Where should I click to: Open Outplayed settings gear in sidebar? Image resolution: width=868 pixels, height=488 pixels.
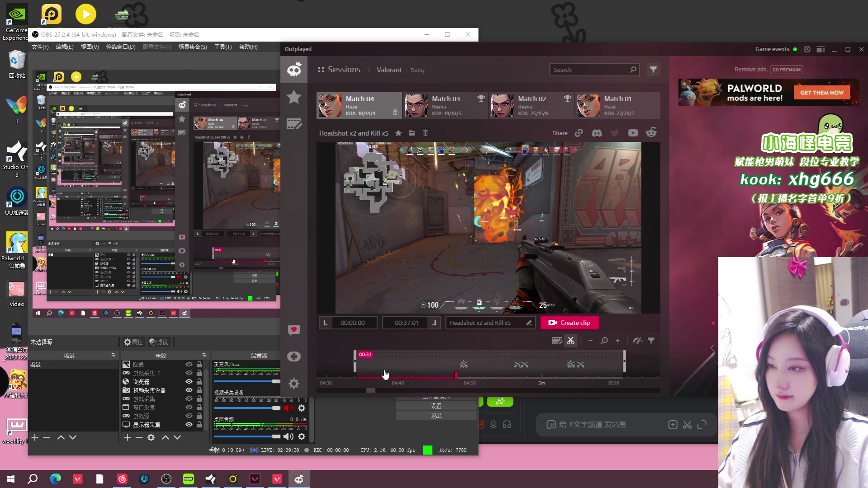tap(294, 384)
